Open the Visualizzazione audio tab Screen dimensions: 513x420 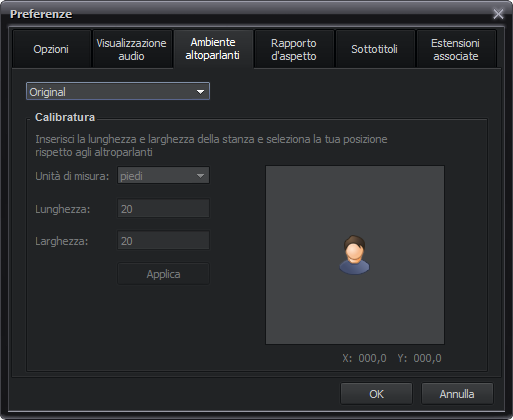point(131,49)
